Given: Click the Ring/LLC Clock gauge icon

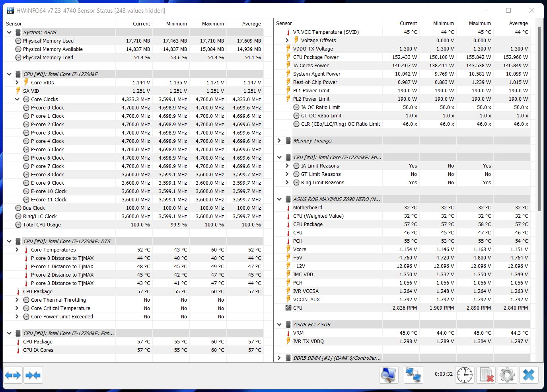Looking at the screenshot, I should coord(18,216).
